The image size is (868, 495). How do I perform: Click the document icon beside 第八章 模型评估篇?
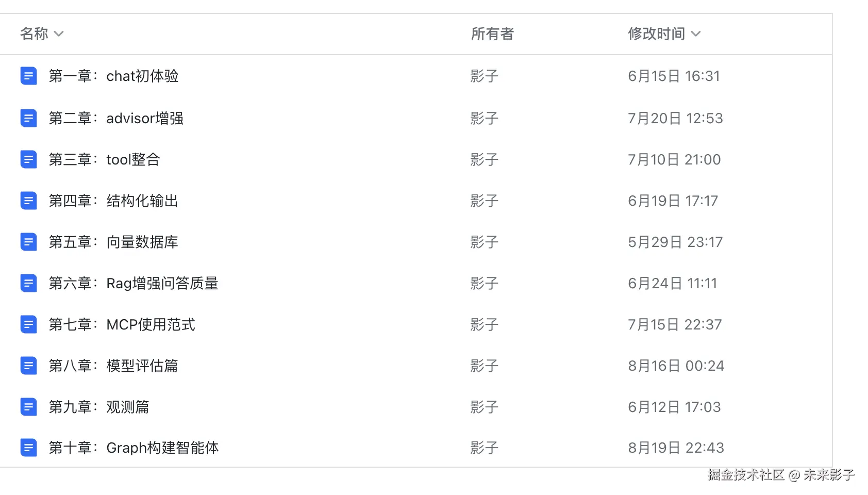[x=28, y=366]
